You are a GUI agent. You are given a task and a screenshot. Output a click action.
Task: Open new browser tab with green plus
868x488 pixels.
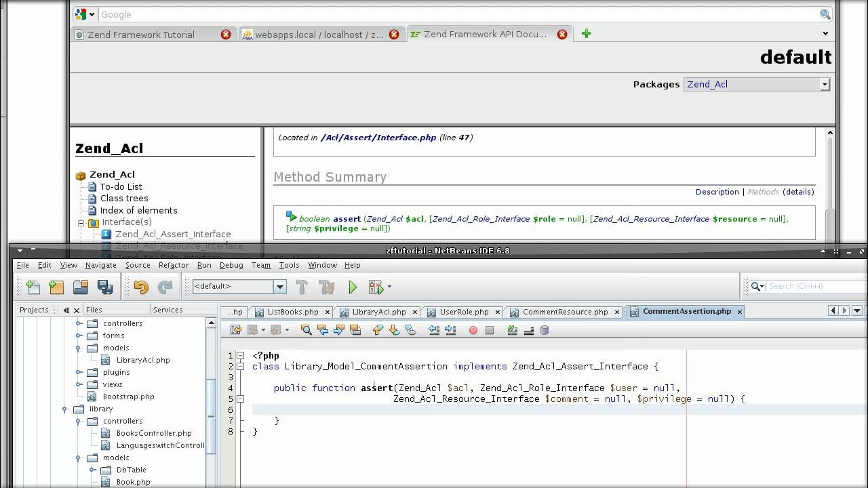tap(587, 33)
